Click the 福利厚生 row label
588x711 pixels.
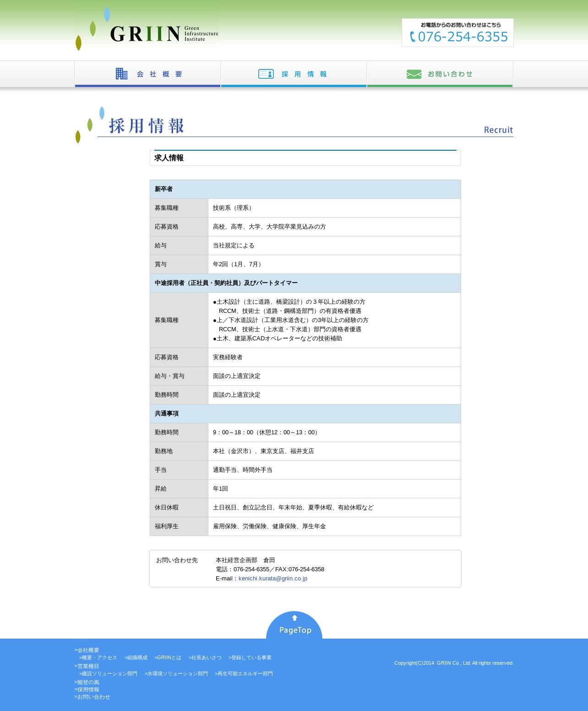(179, 526)
